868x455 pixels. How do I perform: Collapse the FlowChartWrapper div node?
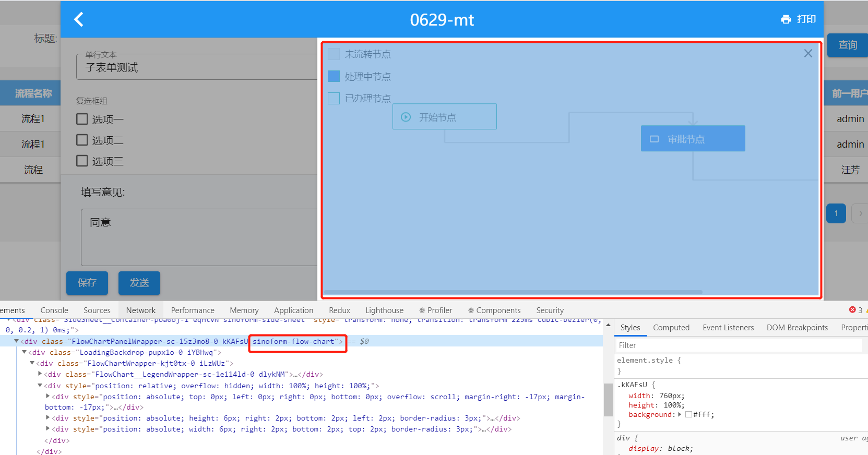(x=32, y=363)
